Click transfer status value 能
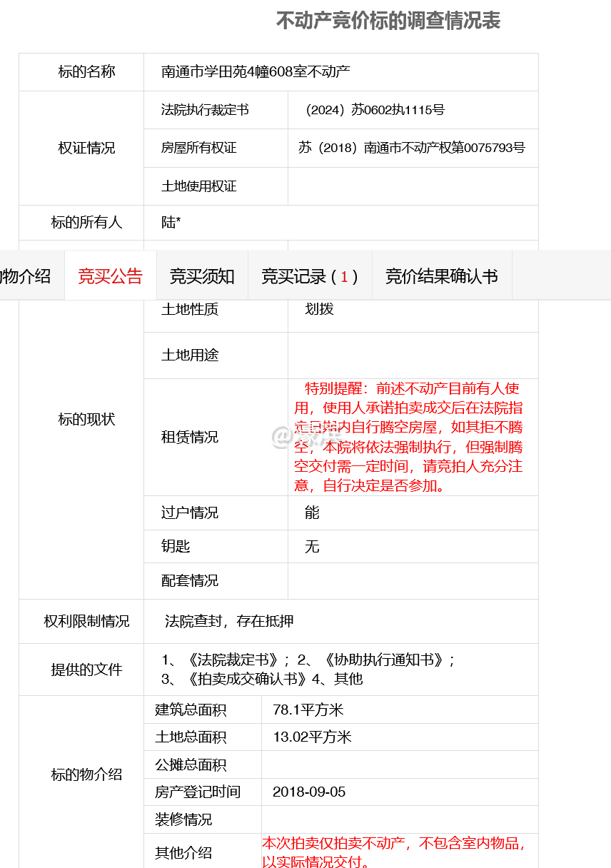Image resolution: width=611 pixels, height=868 pixels. click(x=310, y=512)
